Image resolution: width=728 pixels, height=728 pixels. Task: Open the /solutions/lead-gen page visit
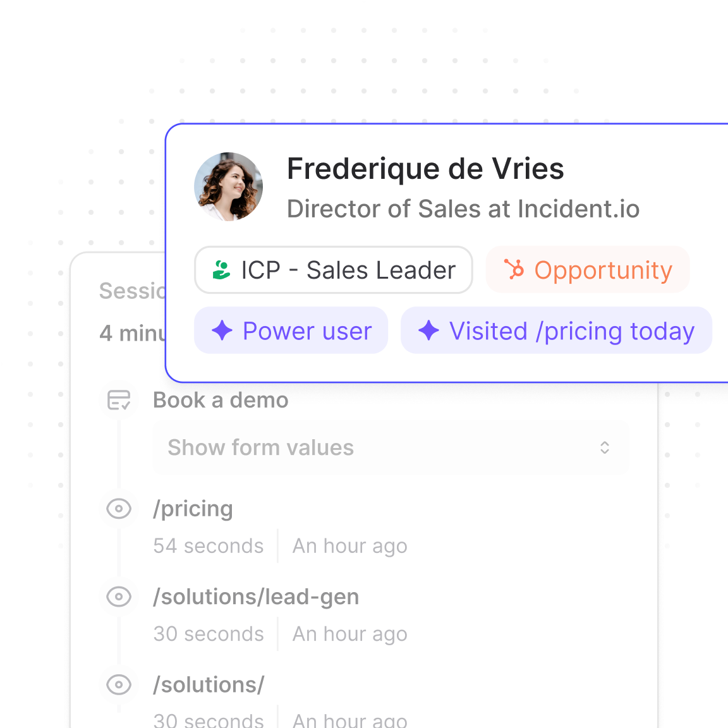(x=256, y=597)
